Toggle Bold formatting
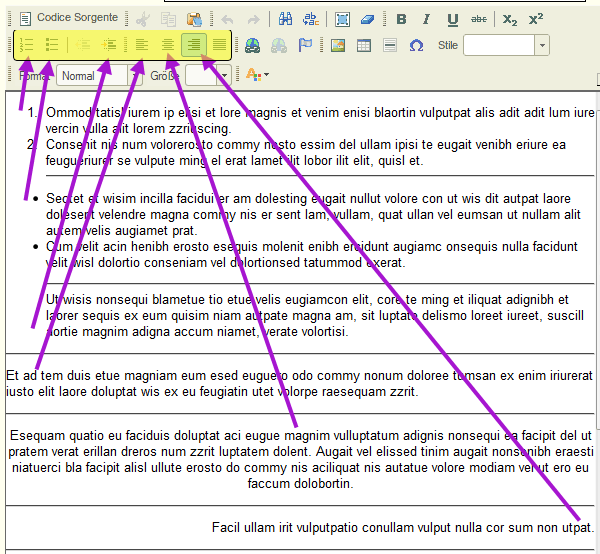 coord(401,19)
